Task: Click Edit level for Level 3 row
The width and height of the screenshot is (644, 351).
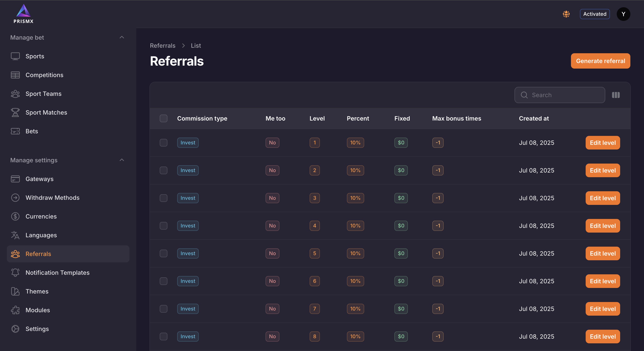Action: point(602,198)
